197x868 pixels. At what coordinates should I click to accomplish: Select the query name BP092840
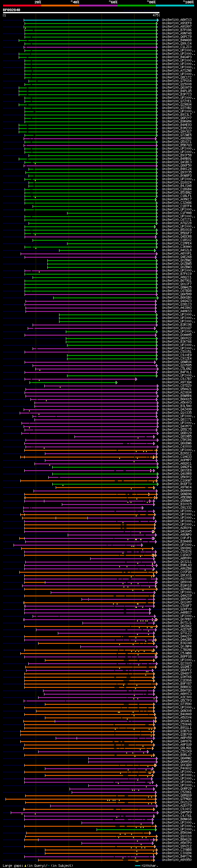(x=11, y=10)
